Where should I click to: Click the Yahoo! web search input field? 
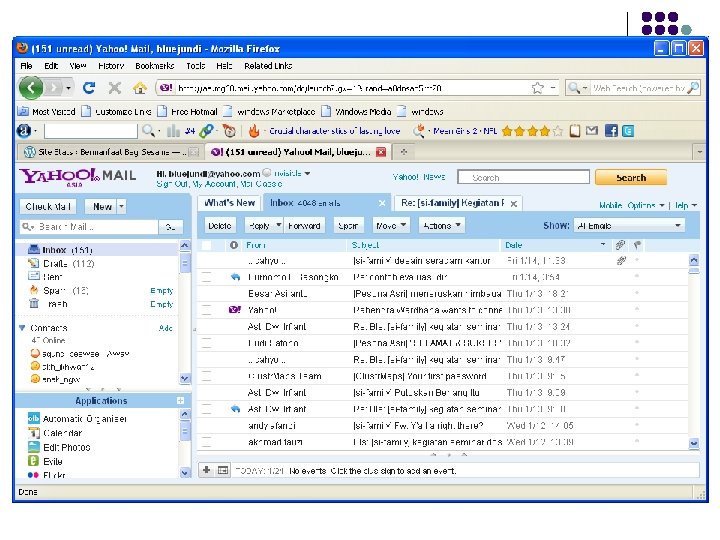coord(523,177)
